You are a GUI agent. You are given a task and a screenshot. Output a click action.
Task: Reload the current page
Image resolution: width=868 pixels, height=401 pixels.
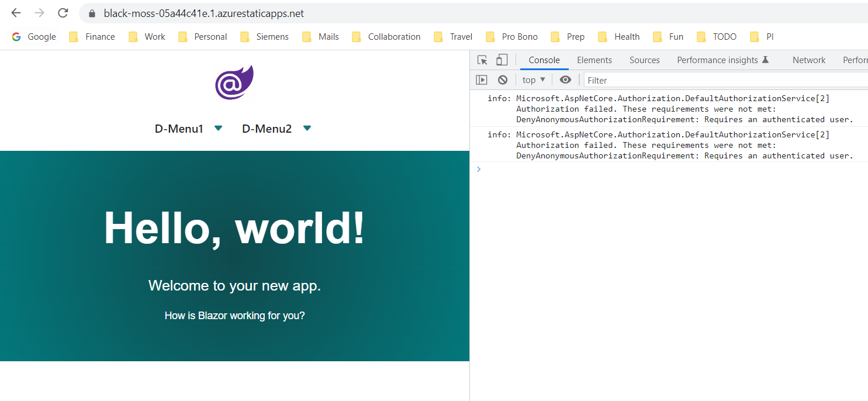(63, 13)
